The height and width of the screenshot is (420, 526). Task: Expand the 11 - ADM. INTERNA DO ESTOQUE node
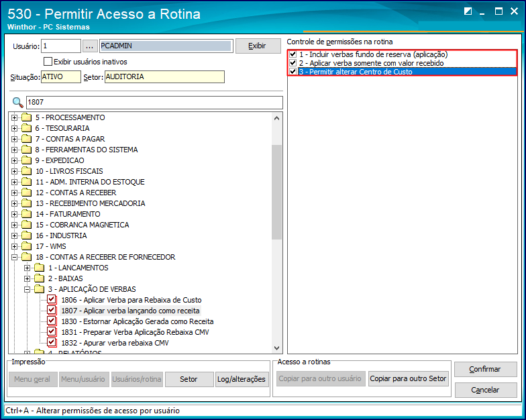click(x=15, y=182)
